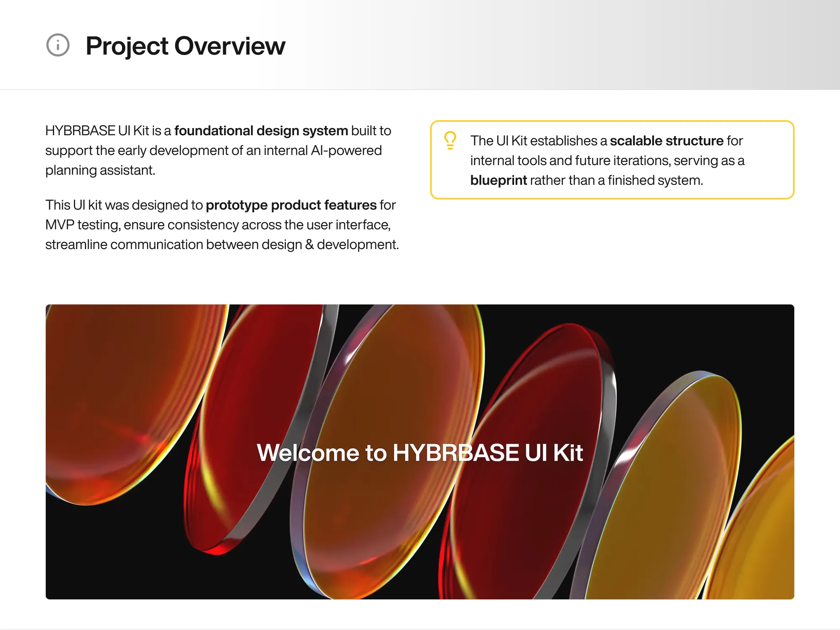Click the text 'rather than a finished system.'
This screenshot has width=840, height=630.
[616, 180]
